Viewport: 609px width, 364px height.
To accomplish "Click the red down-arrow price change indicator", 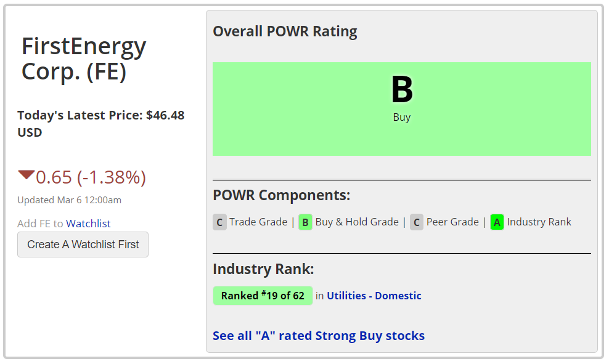I will (x=26, y=175).
